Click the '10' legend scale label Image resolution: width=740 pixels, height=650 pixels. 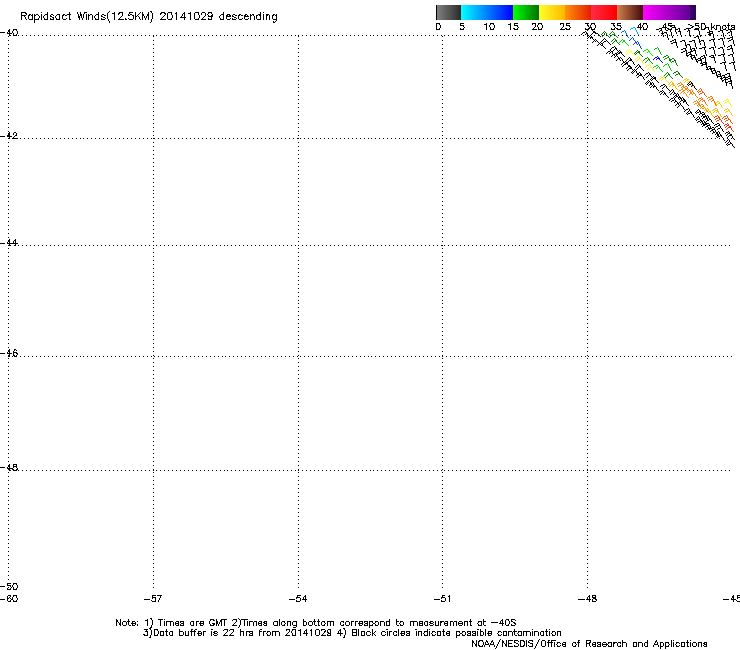[x=489, y=27]
